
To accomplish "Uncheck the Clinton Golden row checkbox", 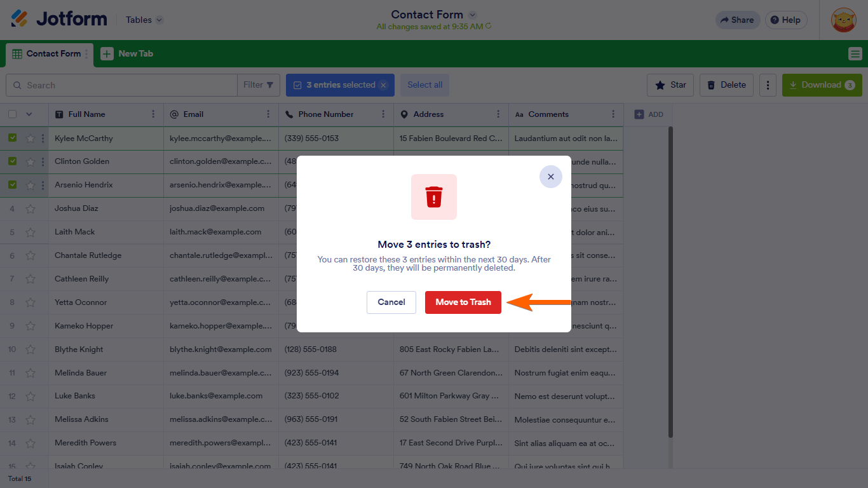I will (x=12, y=161).
